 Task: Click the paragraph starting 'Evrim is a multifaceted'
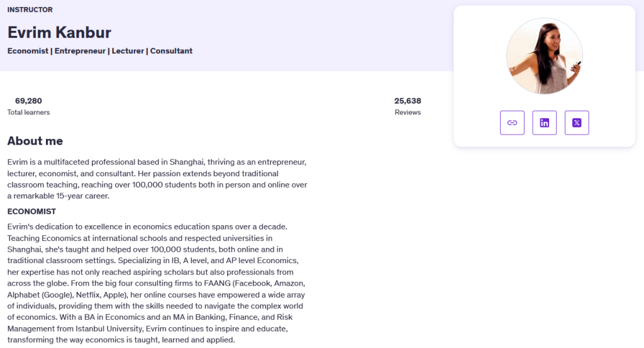157,179
